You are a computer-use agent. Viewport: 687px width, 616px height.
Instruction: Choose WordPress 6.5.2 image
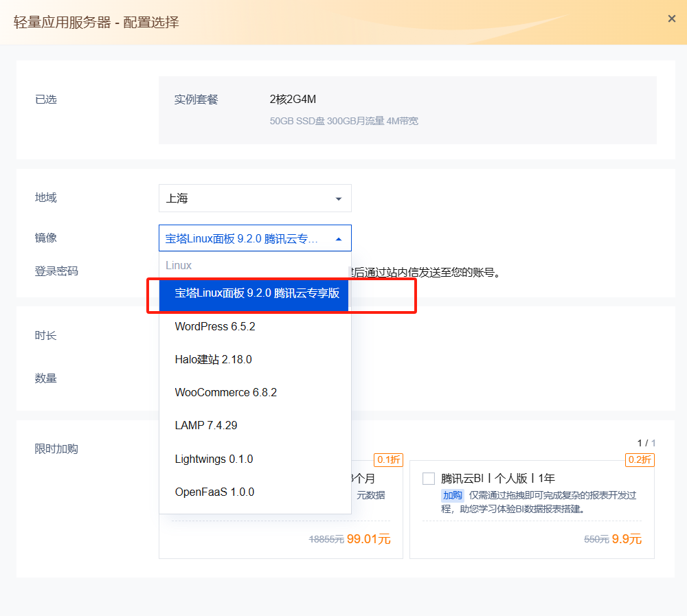pyautogui.click(x=255, y=327)
